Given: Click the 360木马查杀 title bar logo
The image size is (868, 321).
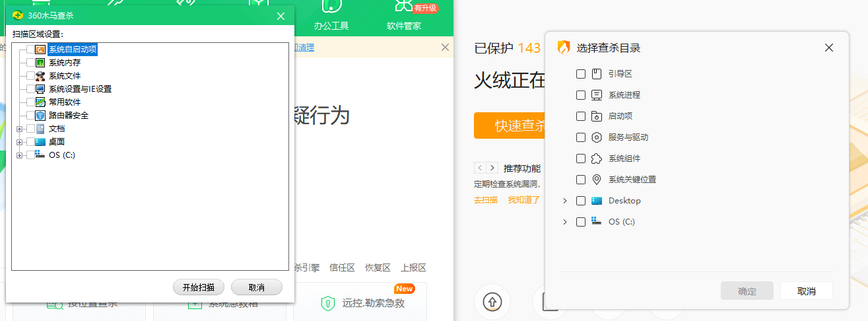Looking at the screenshot, I should (18, 16).
